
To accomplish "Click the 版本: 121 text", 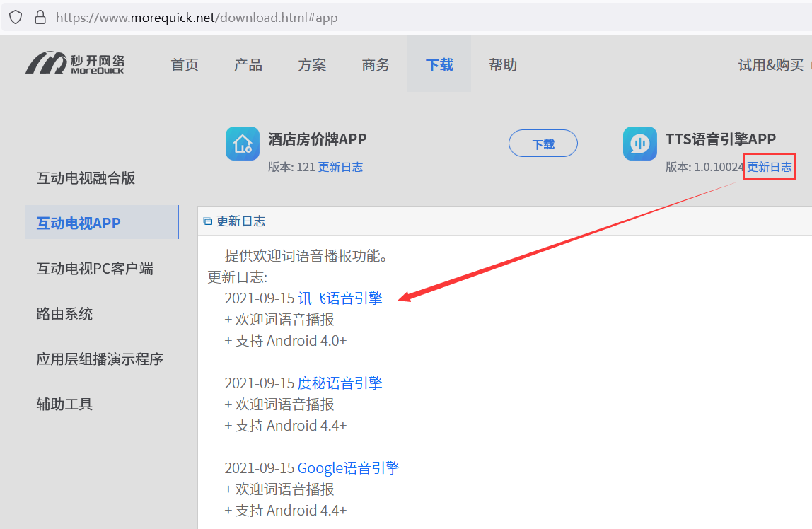I will (x=291, y=167).
